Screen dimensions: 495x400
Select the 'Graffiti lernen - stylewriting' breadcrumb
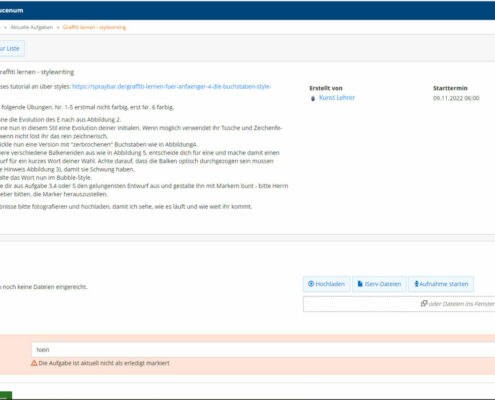click(x=94, y=27)
